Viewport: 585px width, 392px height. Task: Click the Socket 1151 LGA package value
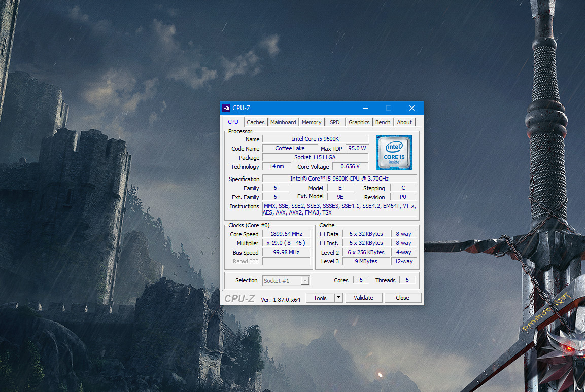(315, 157)
